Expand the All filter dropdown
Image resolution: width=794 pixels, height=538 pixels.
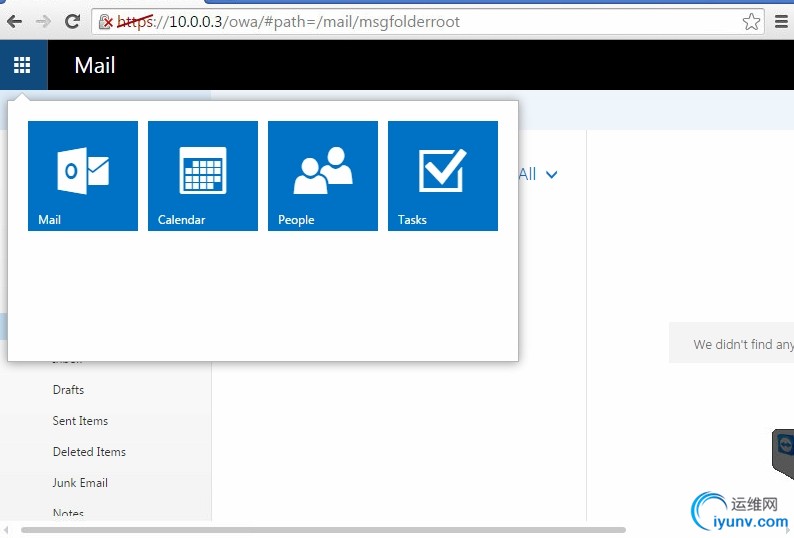(538, 174)
